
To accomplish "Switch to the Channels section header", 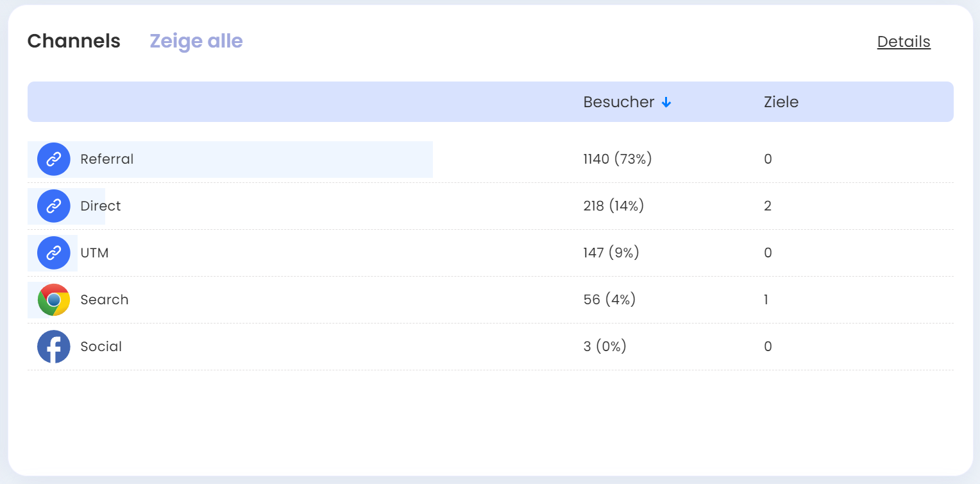I will [74, 40].
